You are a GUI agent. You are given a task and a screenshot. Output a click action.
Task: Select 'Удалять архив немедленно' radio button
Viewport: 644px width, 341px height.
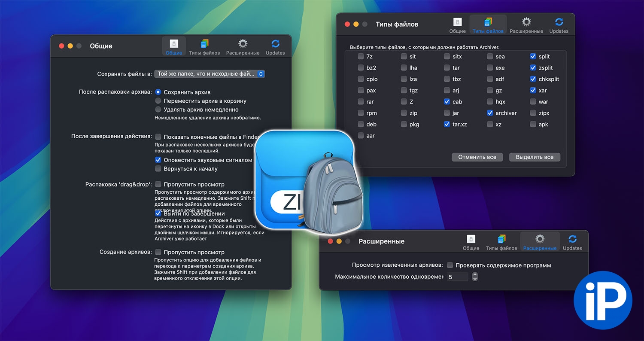[158, 109]
